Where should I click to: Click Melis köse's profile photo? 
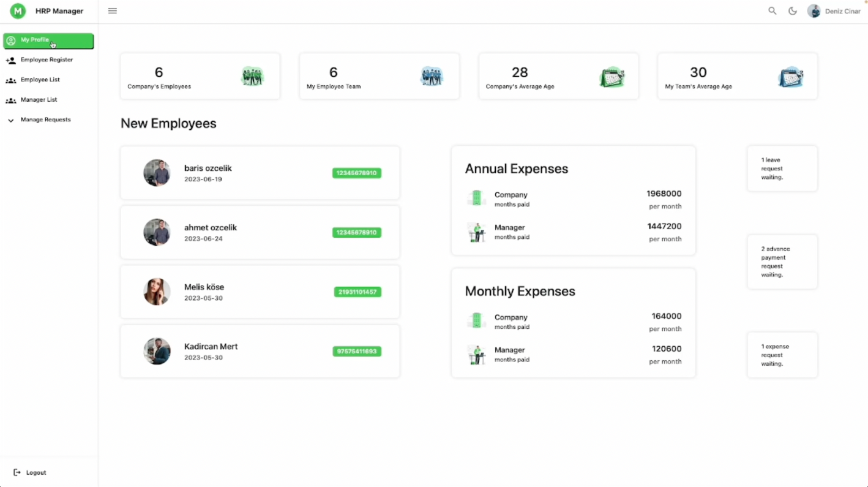click(157, 292)
